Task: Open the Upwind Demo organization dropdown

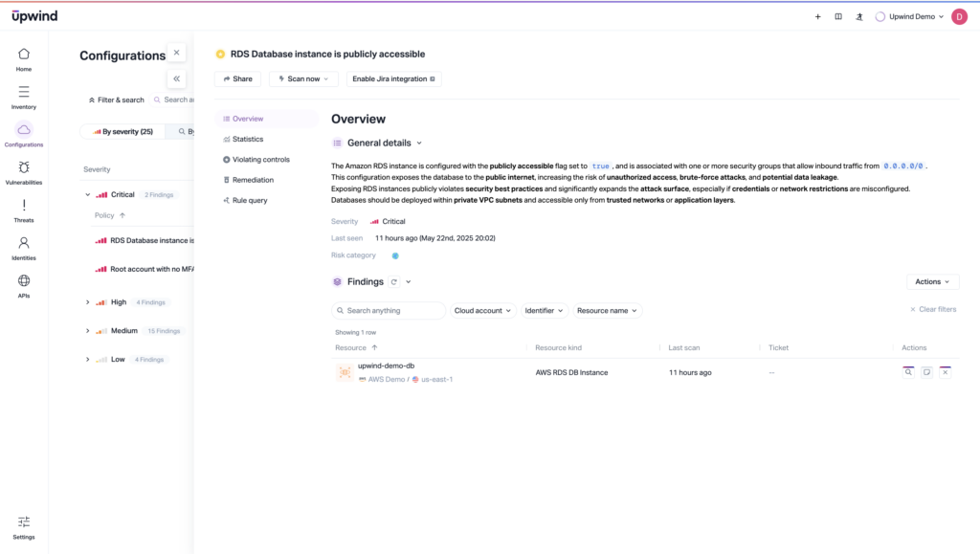Action: tap(909, 17)
